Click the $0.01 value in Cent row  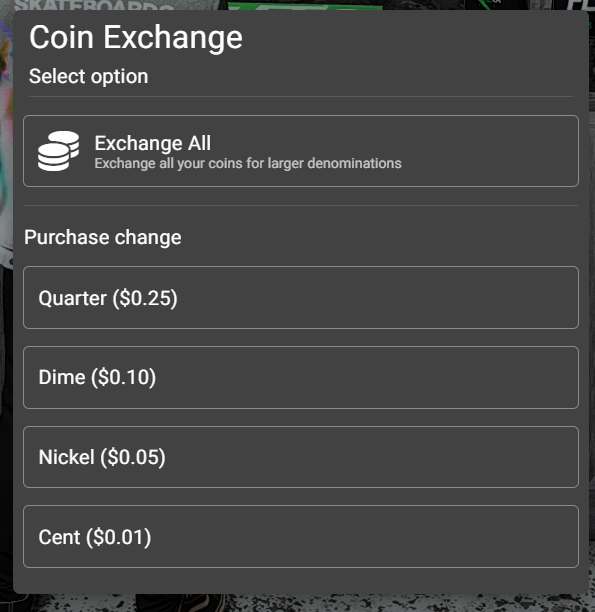click(119, 537)
